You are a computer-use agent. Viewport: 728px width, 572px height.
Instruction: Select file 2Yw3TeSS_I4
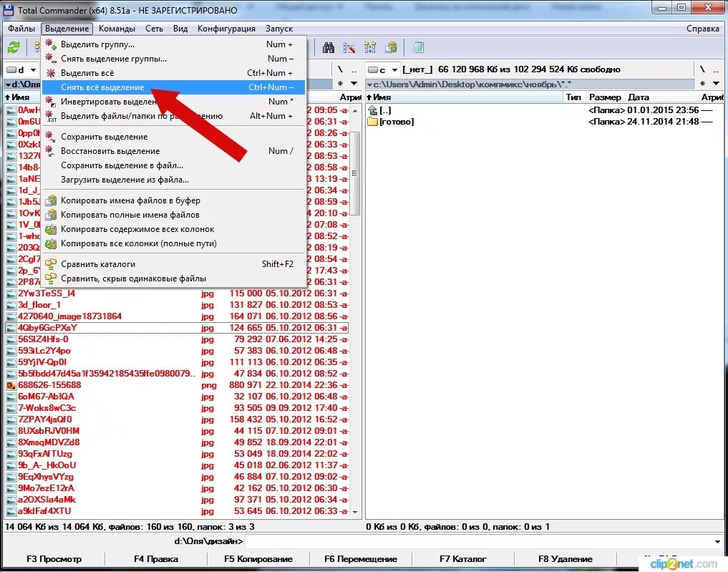177,294
